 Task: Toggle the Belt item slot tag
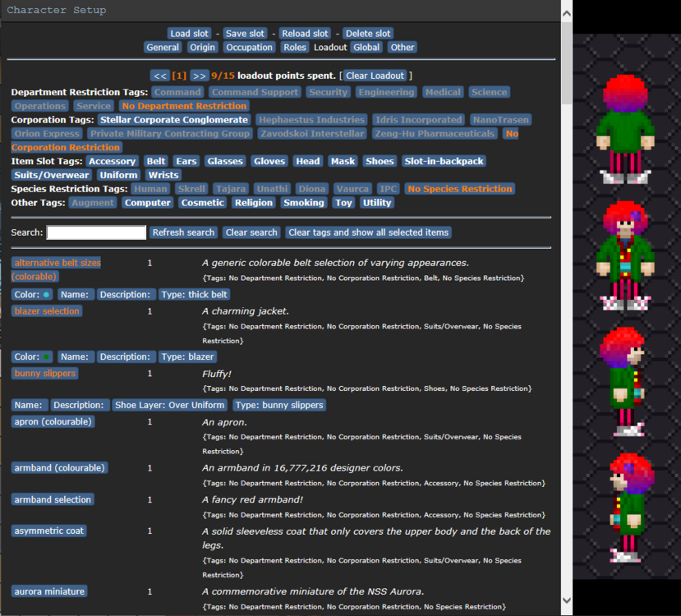(155, 161)
